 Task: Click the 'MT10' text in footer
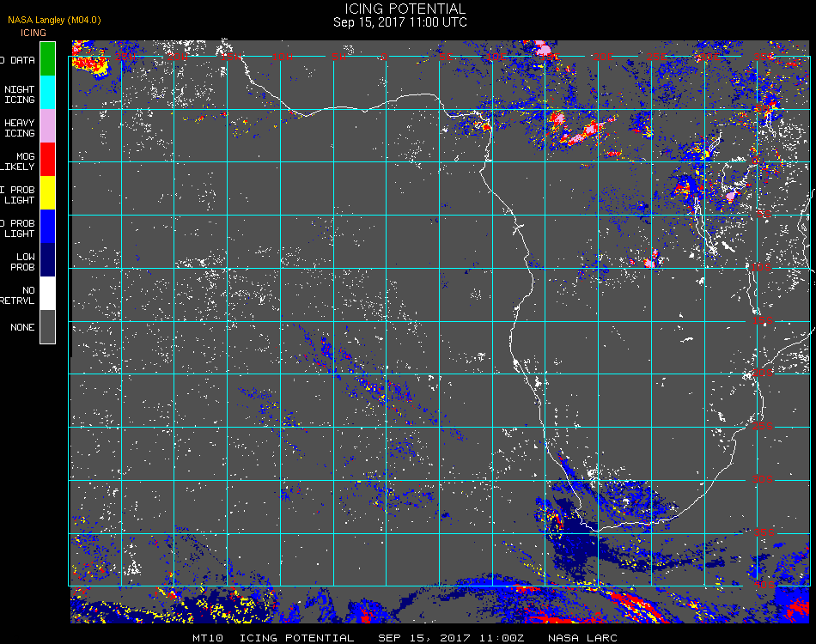[208, 638]
